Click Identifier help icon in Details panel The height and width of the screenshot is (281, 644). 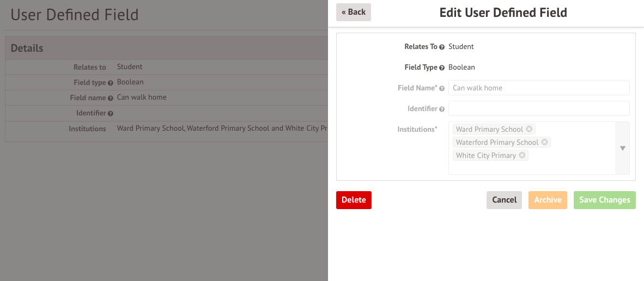point(111,113)
